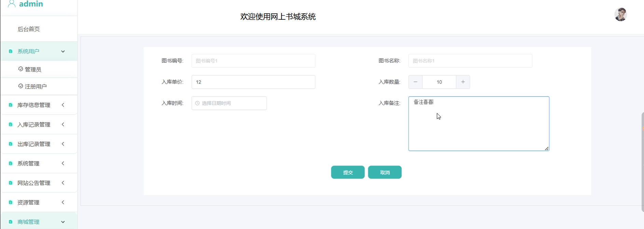
Task: Click the 入库备注 label
Action: 389,103
